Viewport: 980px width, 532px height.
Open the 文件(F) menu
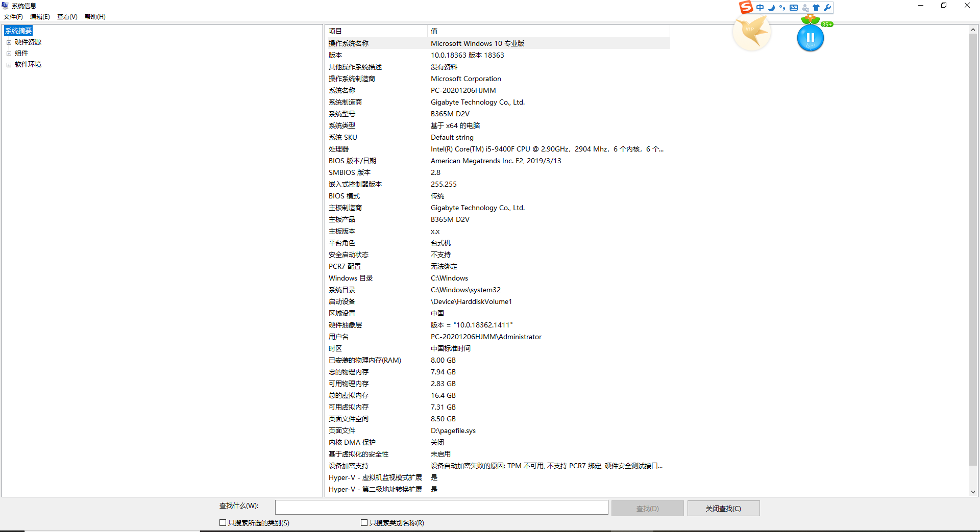13,17
